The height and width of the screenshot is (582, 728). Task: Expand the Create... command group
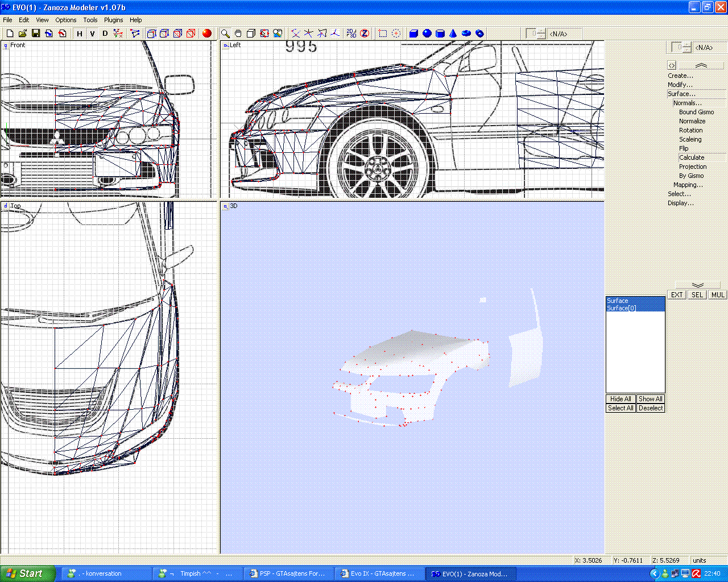(680, 76)
